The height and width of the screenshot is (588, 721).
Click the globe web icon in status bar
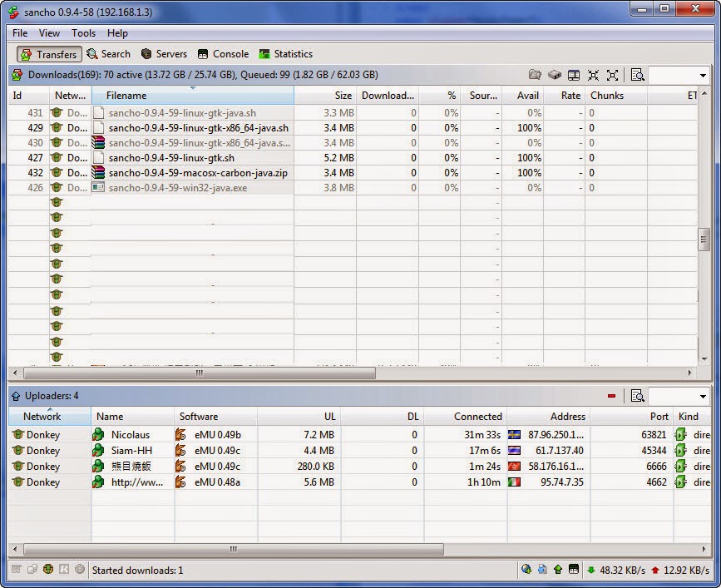(526, 570)
